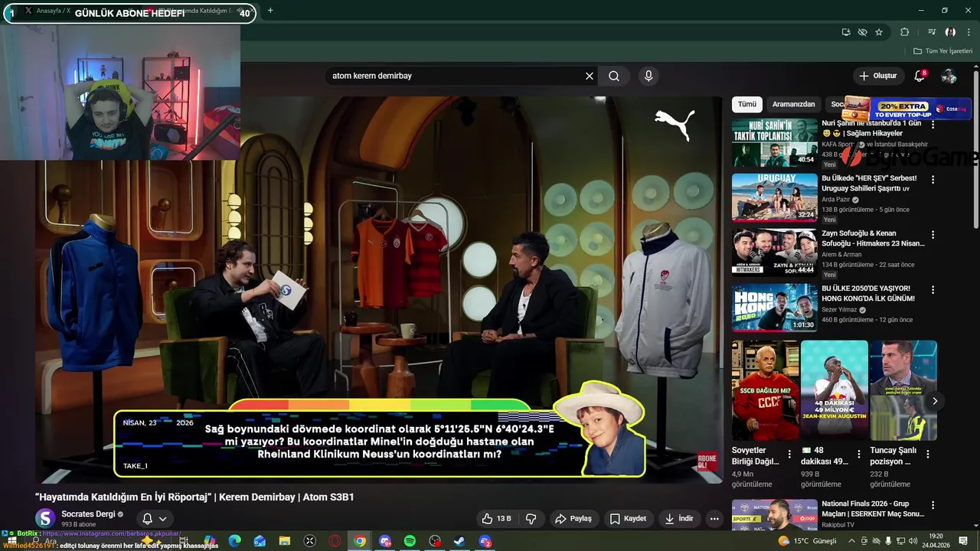
Task: Toggle channel notification bell dropdown
Action: click(155, 519)
